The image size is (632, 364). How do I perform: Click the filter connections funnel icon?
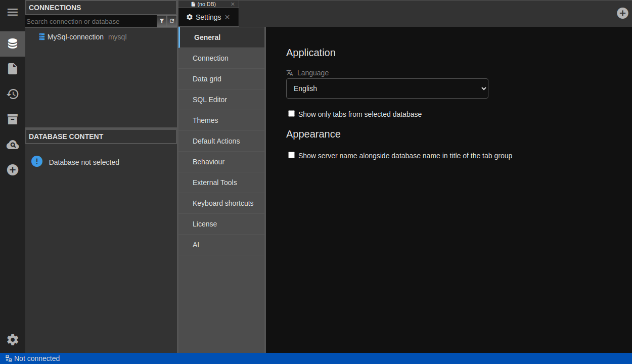[x=162, y=21]
